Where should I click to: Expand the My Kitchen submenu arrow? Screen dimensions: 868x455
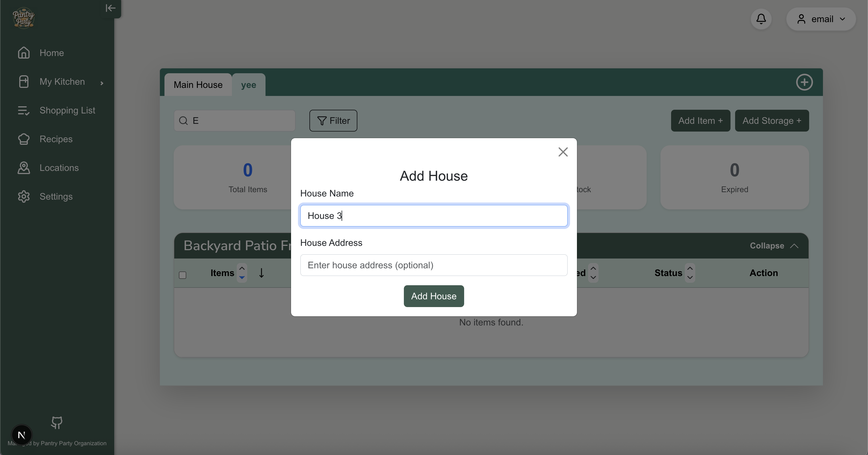pos(101,83)
